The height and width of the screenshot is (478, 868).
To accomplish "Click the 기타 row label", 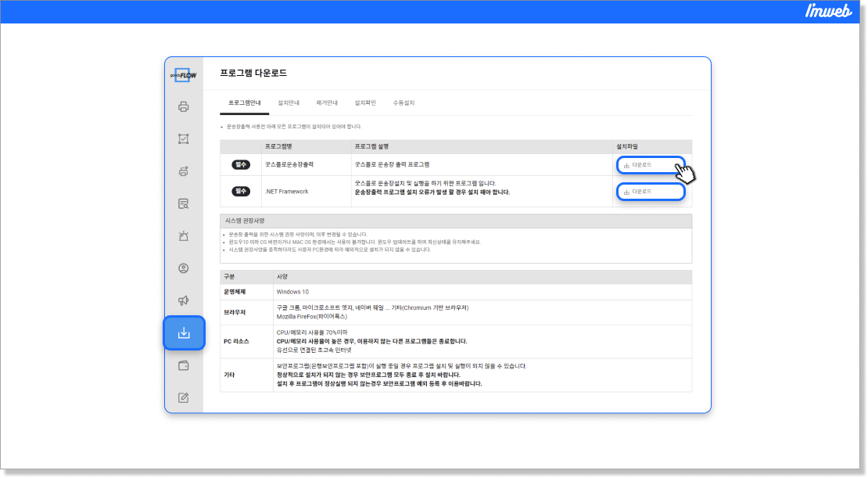I will 229,376.
